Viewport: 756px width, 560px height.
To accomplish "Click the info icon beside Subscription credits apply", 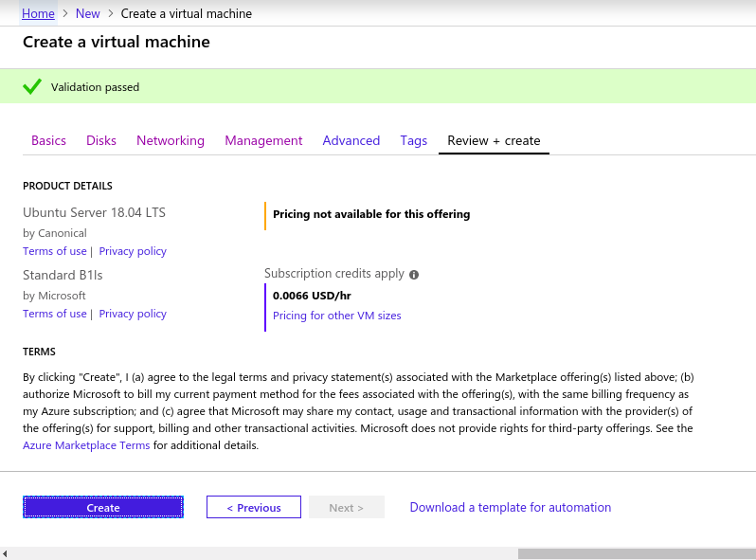I will (414, 275).
